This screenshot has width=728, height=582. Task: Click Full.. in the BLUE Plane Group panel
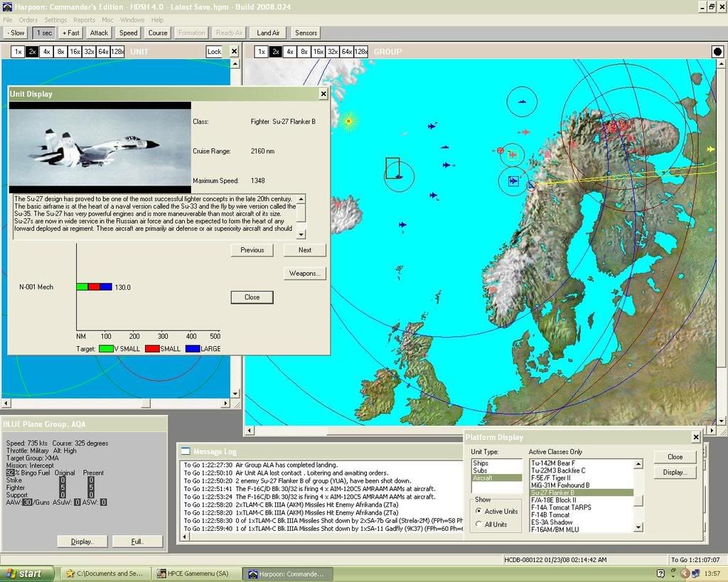(x=137, y=541)
